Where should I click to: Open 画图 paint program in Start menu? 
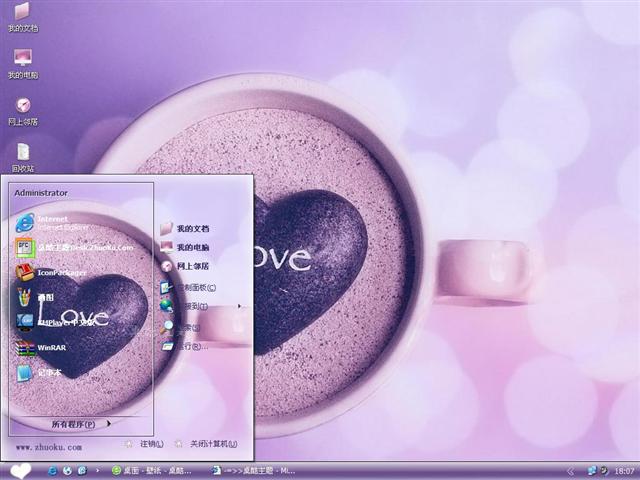[x=35, y=298]
